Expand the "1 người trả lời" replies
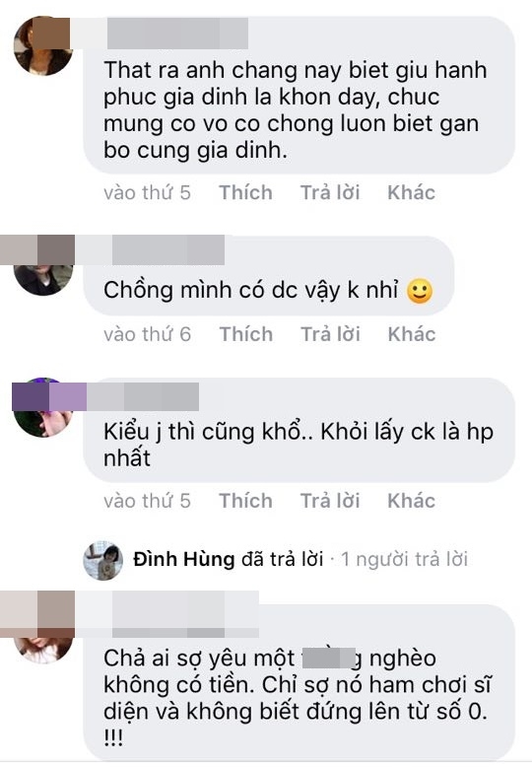Screen dimensions: 532x767 pos(404,559)
